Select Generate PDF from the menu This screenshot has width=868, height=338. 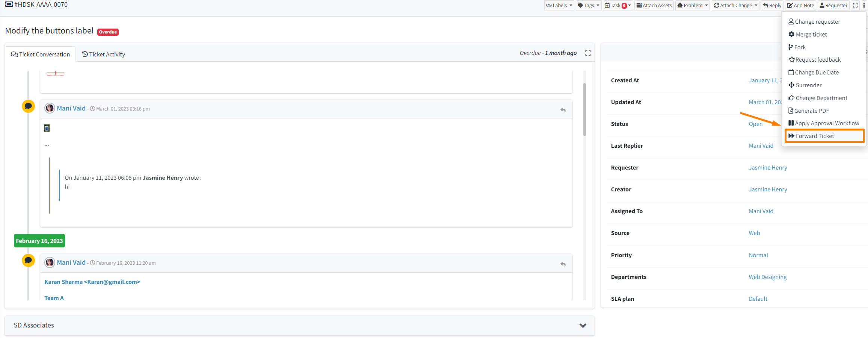(811, 111)
